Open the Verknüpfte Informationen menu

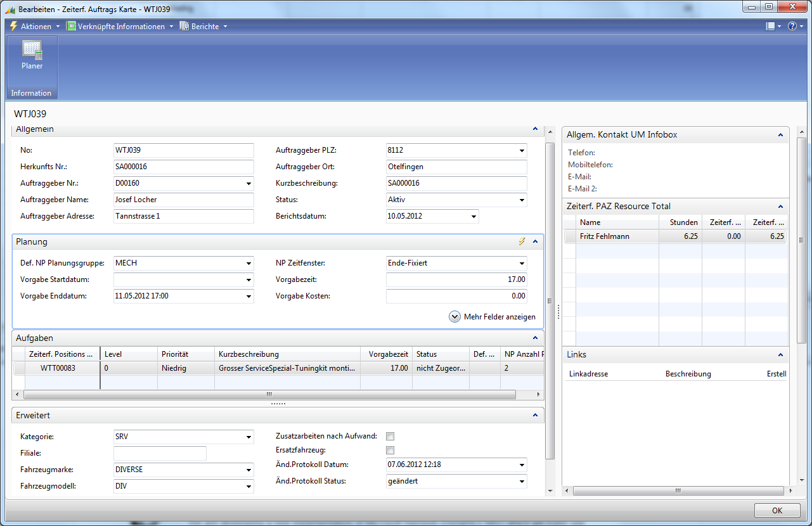[120, 27]
